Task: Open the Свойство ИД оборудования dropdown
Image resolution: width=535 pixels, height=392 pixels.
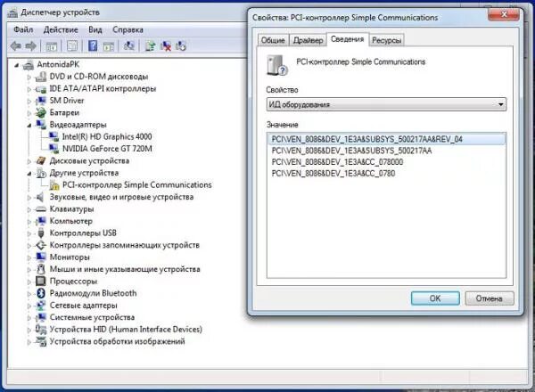Action: (386, 104)
